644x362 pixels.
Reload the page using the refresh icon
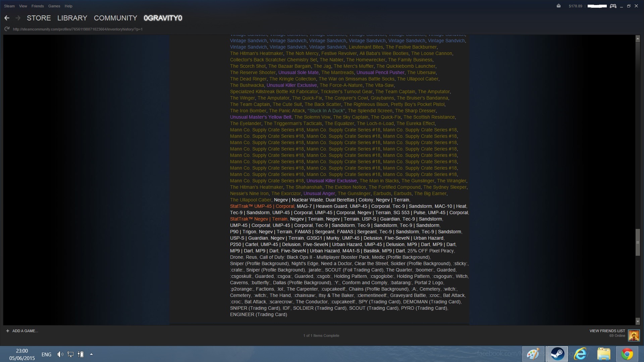pyautogui.click(x=7, y=29)
